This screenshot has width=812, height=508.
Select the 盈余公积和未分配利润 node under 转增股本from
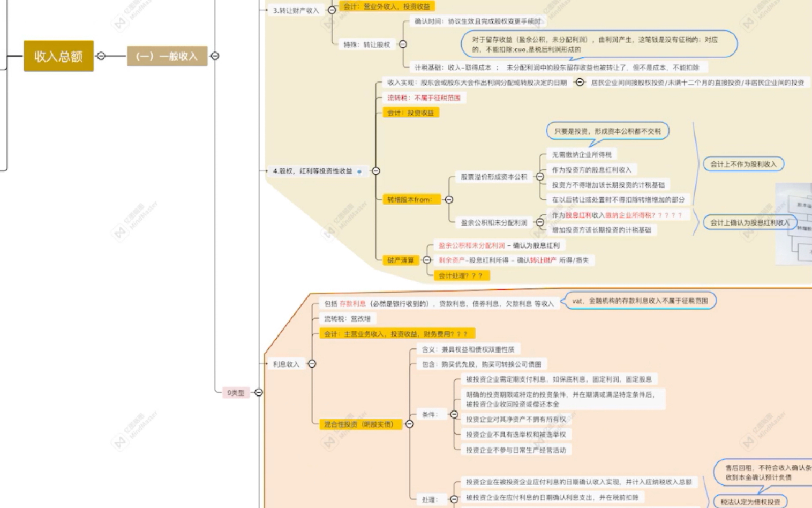click(494, 222)
